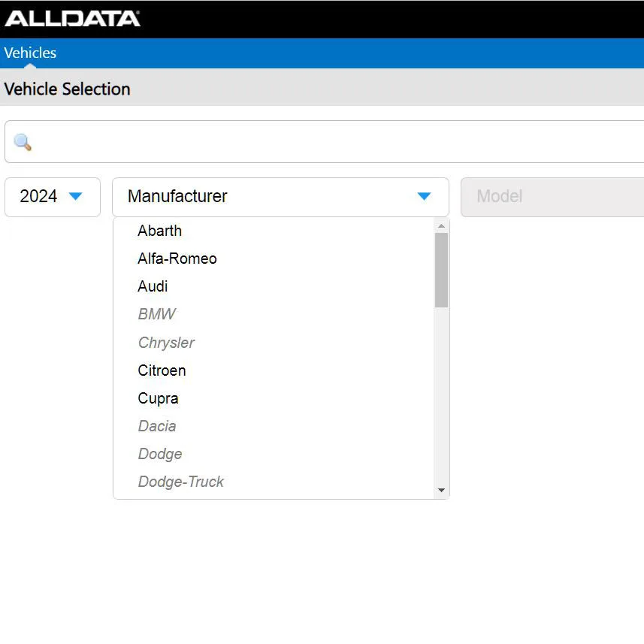Choose Audi in the manufacturer list

point(153,286)
